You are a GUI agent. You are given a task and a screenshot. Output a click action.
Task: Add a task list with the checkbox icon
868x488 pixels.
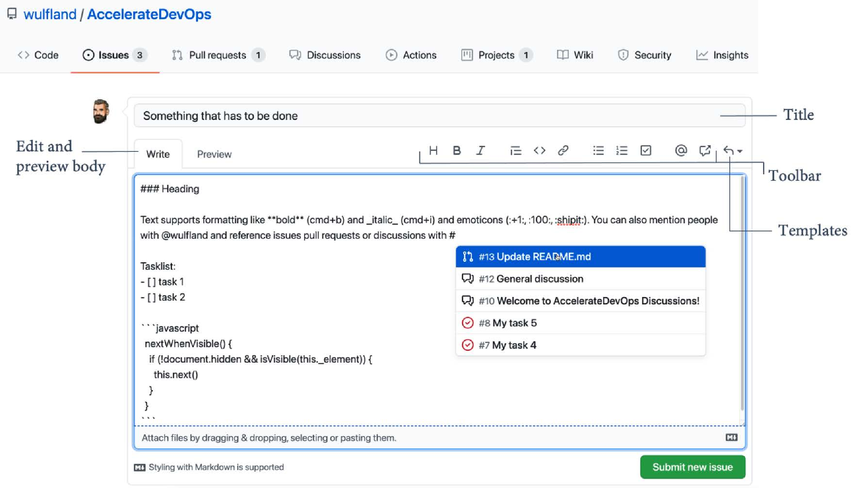tap(646, 151)
